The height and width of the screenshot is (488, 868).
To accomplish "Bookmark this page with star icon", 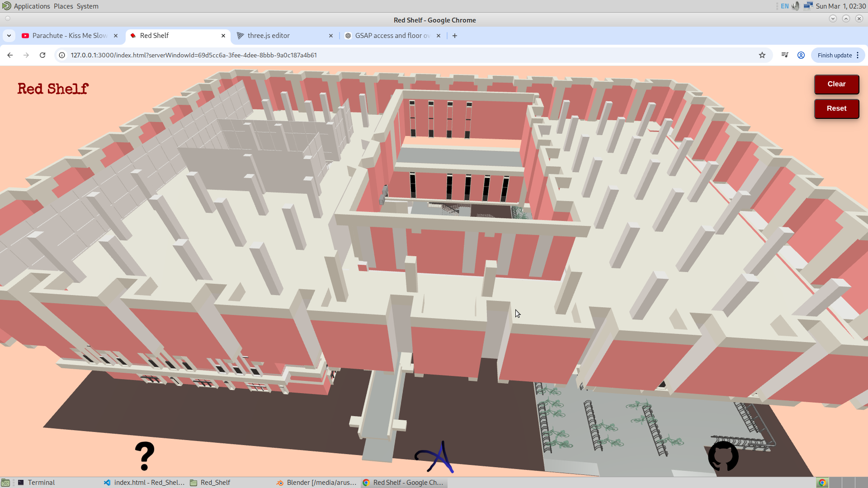I will (762, 55).
